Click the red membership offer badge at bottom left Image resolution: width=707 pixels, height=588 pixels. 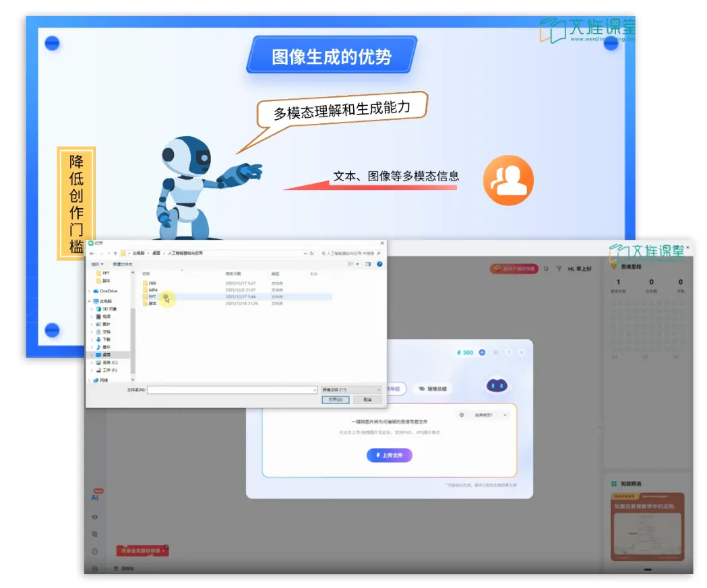142,550
